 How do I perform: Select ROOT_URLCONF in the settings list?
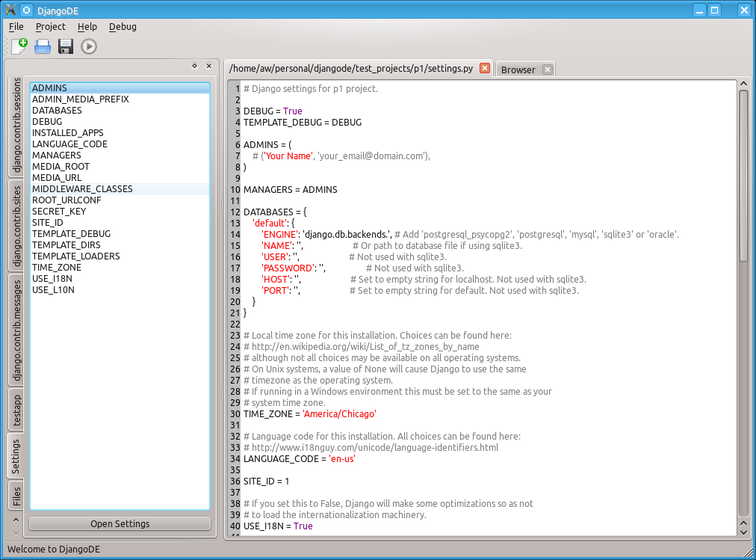pyautogui.click(x=120, y=200)
